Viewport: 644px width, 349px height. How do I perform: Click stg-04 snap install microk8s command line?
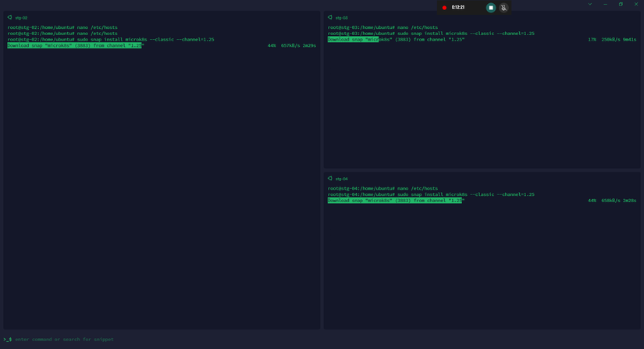pos(431,194)
